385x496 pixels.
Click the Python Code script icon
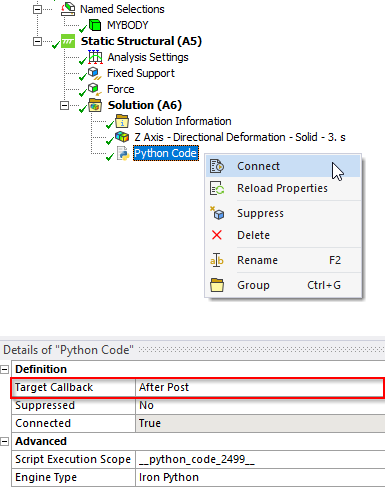123,153
